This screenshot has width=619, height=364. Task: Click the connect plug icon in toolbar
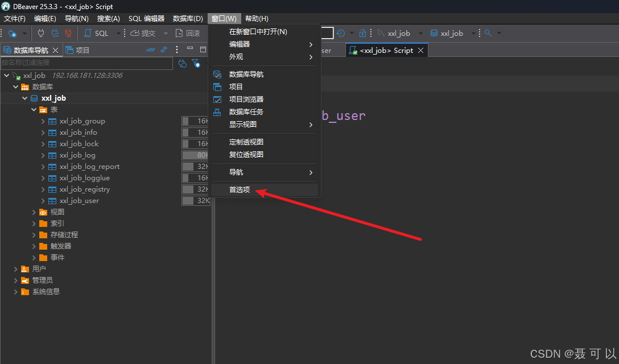40,33
